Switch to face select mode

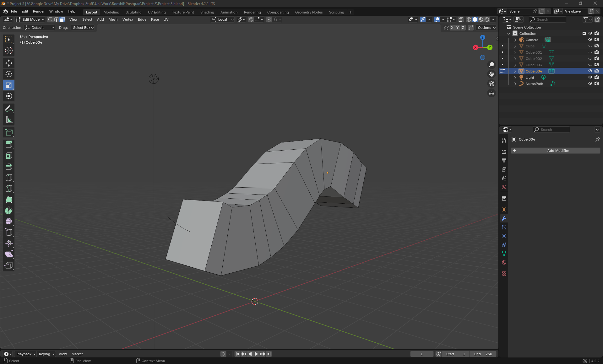(62, 19)
